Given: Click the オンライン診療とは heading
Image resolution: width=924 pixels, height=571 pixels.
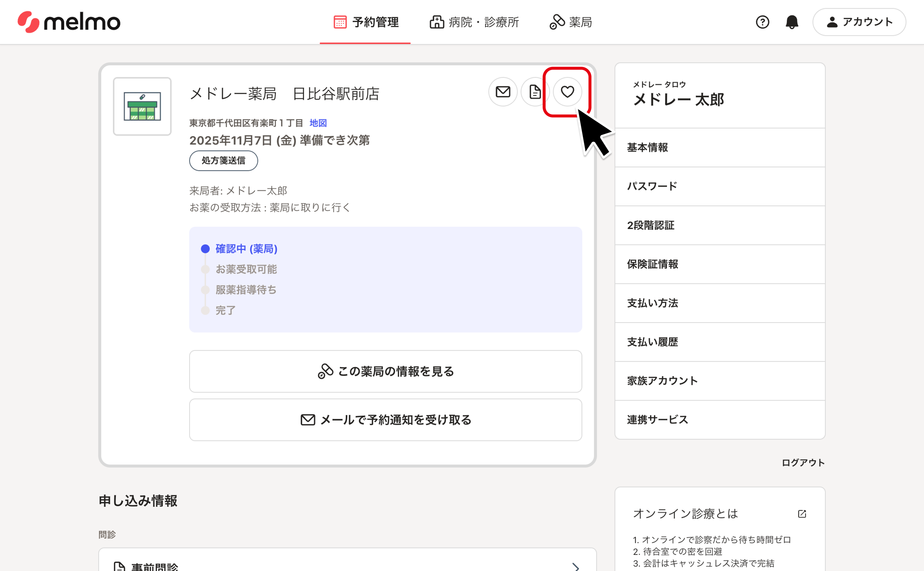Looking at the screenshot, I should click(685, 514).
